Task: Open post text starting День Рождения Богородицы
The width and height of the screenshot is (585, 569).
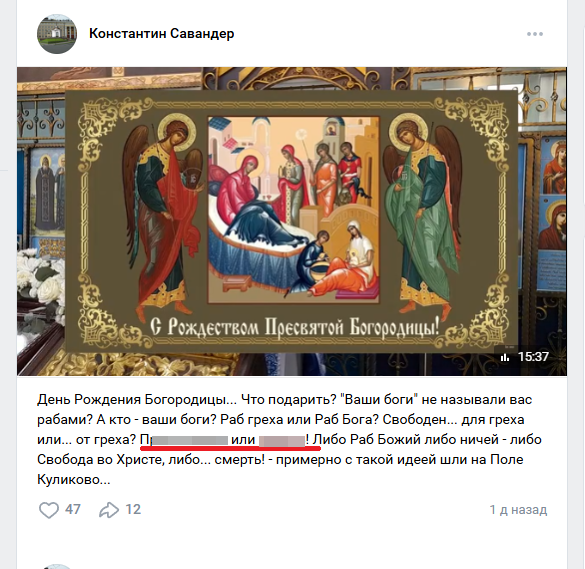Action: coord(289,439)
